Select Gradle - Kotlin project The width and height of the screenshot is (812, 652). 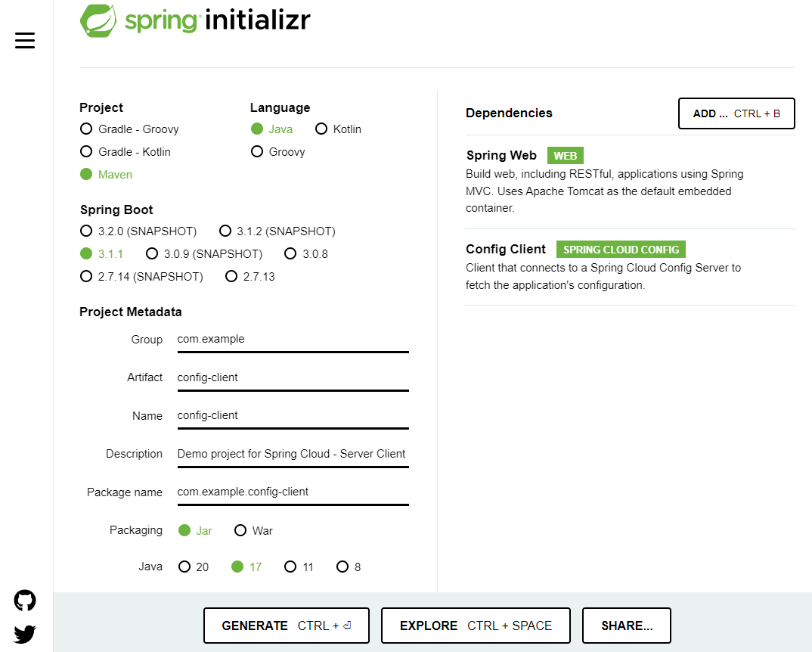(x=126, y=152)
